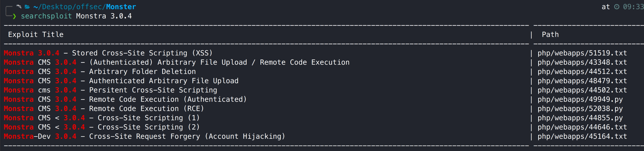Click the "Monster" directory name in the path

[x=121, y=7]
